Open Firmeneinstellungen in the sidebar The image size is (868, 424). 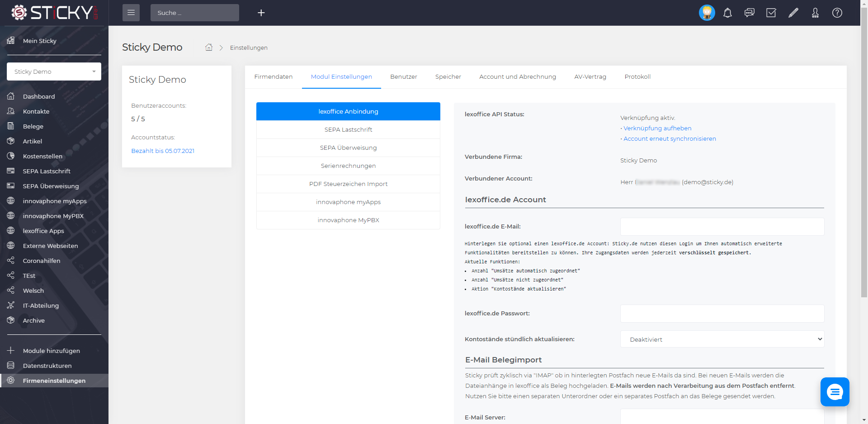[54, 381]
